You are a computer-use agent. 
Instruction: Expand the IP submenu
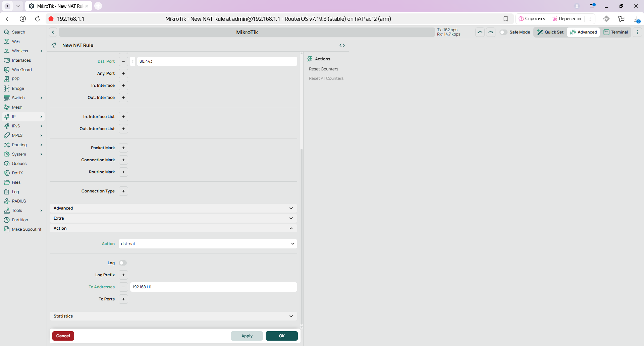coord(41,117)
